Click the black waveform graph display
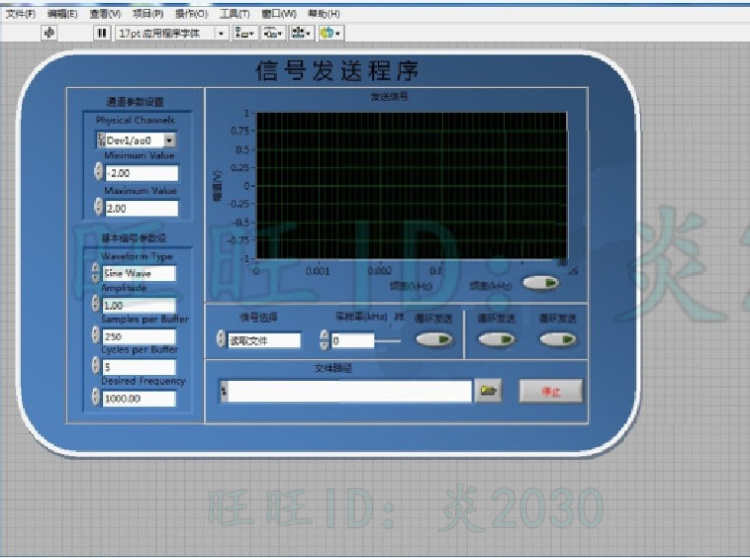 point(412,186)
